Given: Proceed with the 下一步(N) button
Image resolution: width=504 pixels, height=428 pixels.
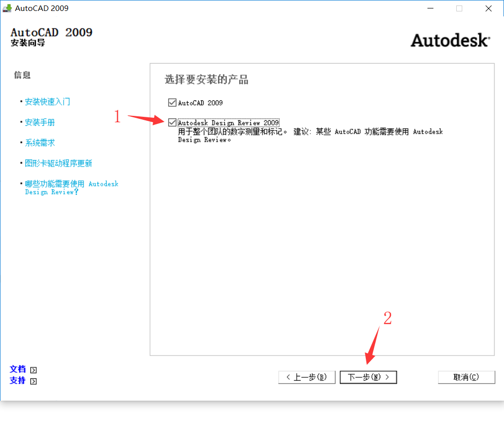Looking at the screenshot, I should [368, 377].
